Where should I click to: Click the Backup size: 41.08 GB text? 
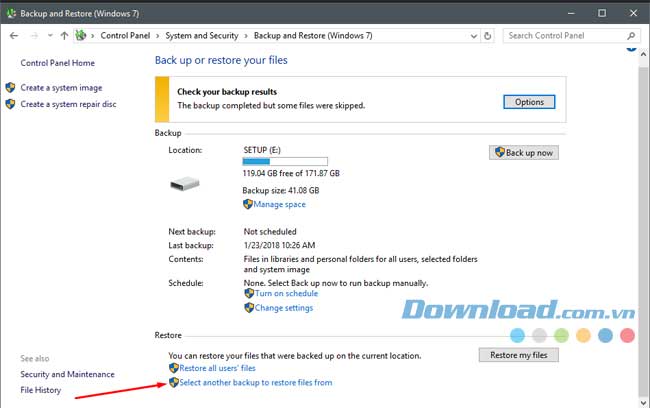click(281, 191)
